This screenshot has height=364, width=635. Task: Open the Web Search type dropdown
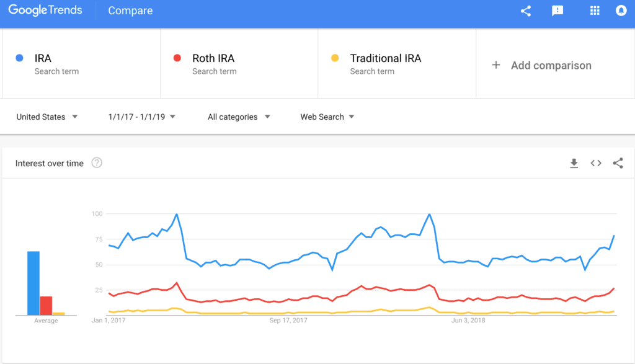pyautogui.click(x=327, y=117)
